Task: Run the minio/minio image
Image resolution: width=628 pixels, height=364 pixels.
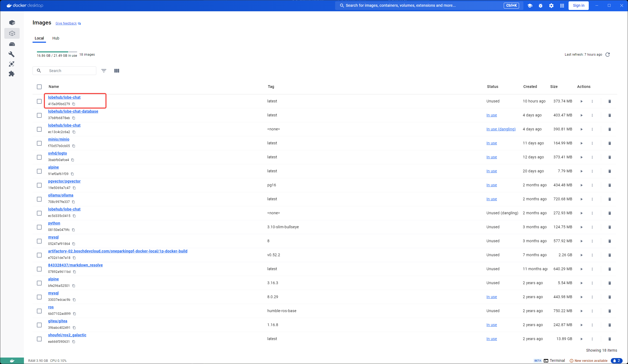Action: 581,143
